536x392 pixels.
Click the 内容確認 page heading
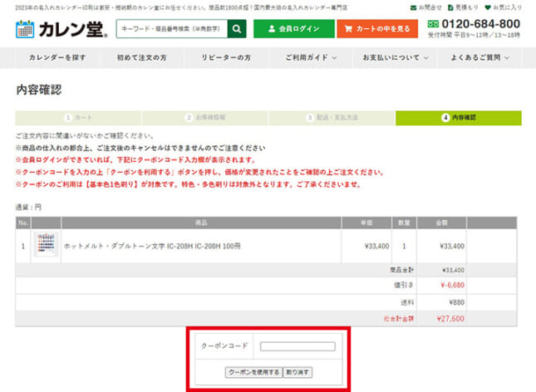tap(39, 90)
